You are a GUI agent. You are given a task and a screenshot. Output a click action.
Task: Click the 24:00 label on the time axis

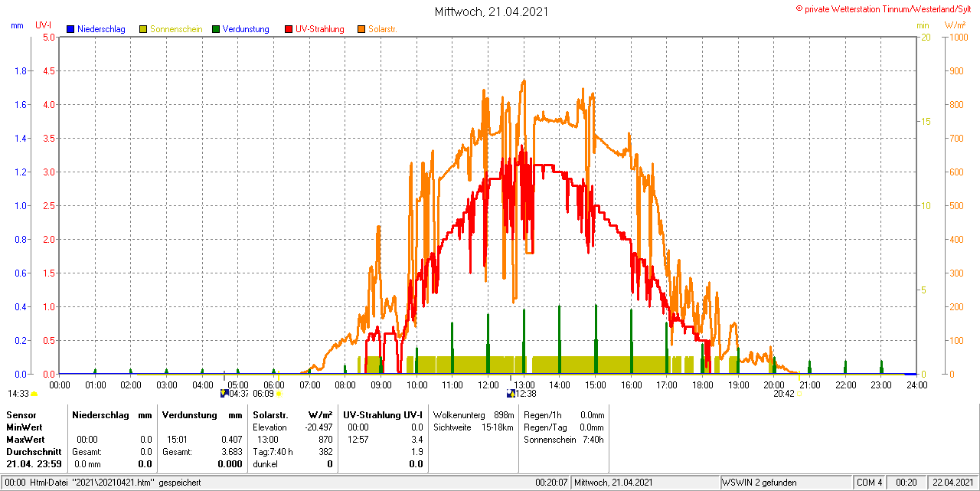coord(916,385)
